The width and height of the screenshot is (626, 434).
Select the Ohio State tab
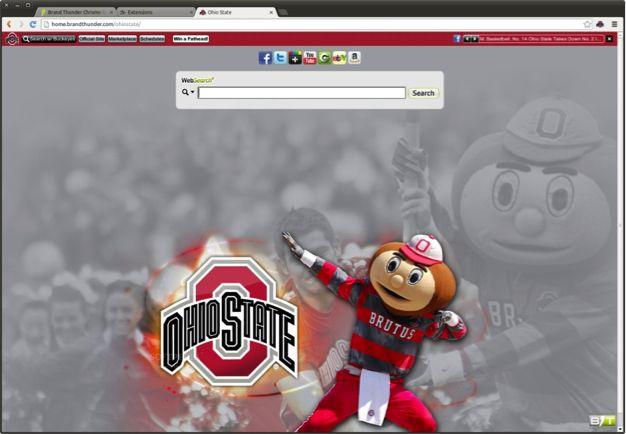coord(236,12)
